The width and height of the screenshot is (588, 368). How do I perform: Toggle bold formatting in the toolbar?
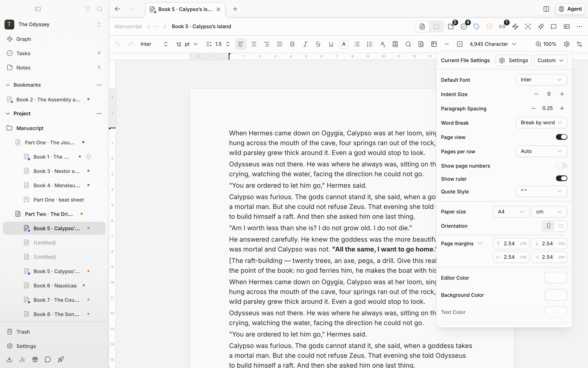pos(292,44)
